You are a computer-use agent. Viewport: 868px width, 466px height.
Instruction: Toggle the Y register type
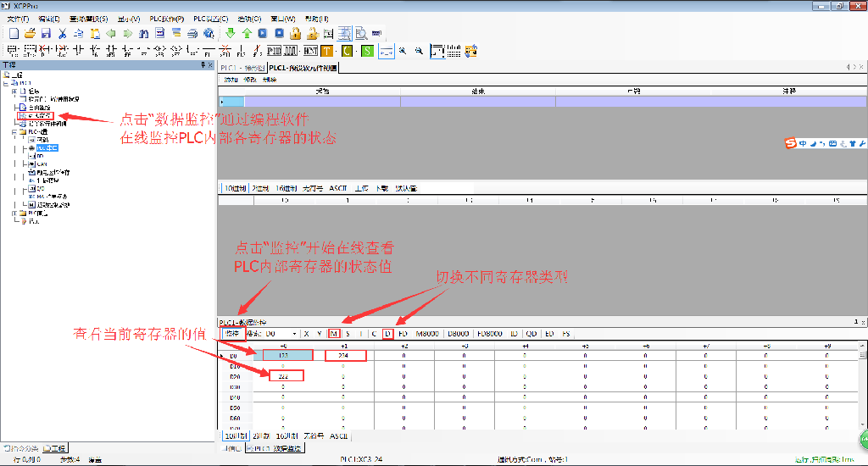click(320, 334)
